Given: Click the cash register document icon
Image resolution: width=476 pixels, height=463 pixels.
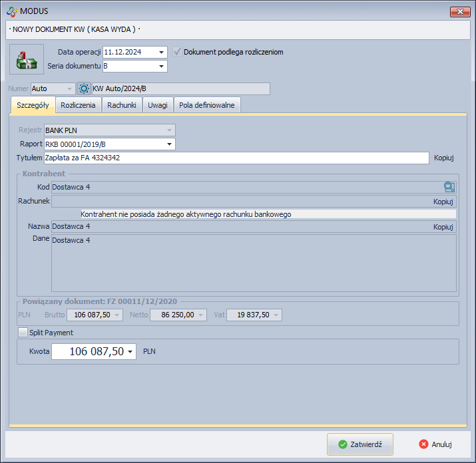Looking at the screenshot, I should tap(27, 59).
